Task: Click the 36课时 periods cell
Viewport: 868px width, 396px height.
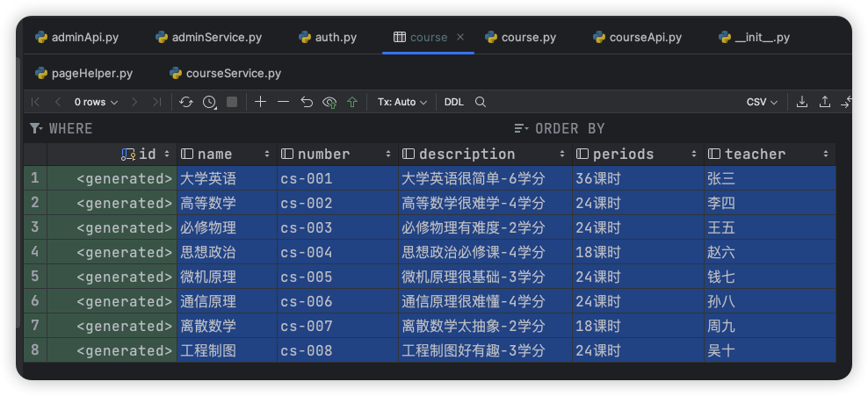Action: pos(638,178)
